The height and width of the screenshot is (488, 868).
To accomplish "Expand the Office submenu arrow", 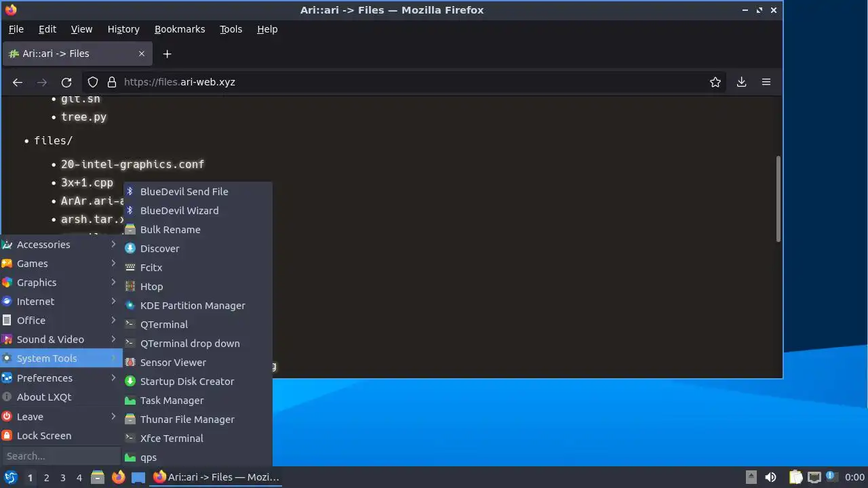I will pos(113,321).
